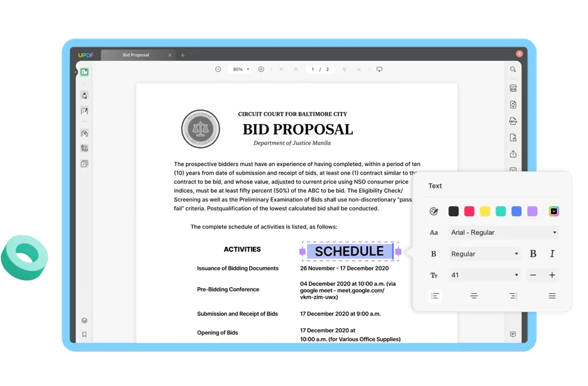
Task: Click the zoom in plus button
Action: [x=261, y=69]
